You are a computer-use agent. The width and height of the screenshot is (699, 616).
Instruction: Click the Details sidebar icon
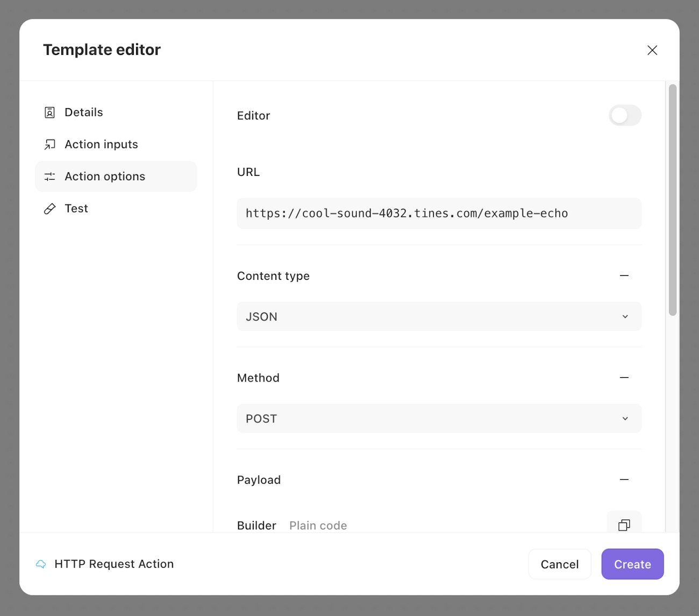pos(49,112)
